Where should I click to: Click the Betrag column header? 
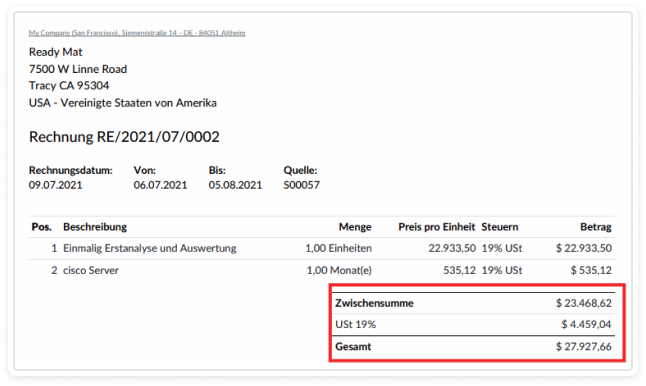(x=596, y=227)
